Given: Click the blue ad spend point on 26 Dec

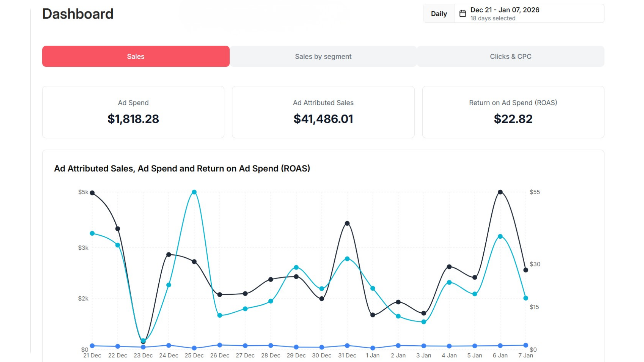Looking at the screenshot, I should tap(220, 345).
